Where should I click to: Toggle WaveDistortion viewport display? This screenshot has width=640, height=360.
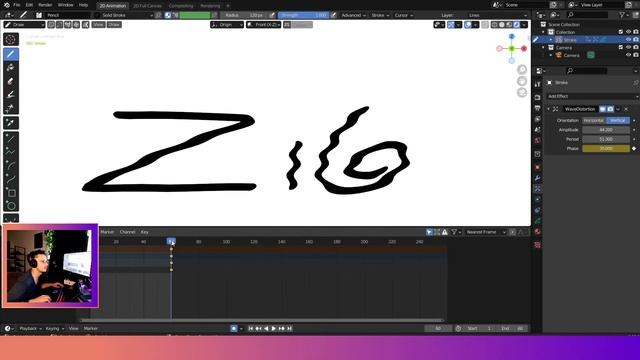[602, 109]
